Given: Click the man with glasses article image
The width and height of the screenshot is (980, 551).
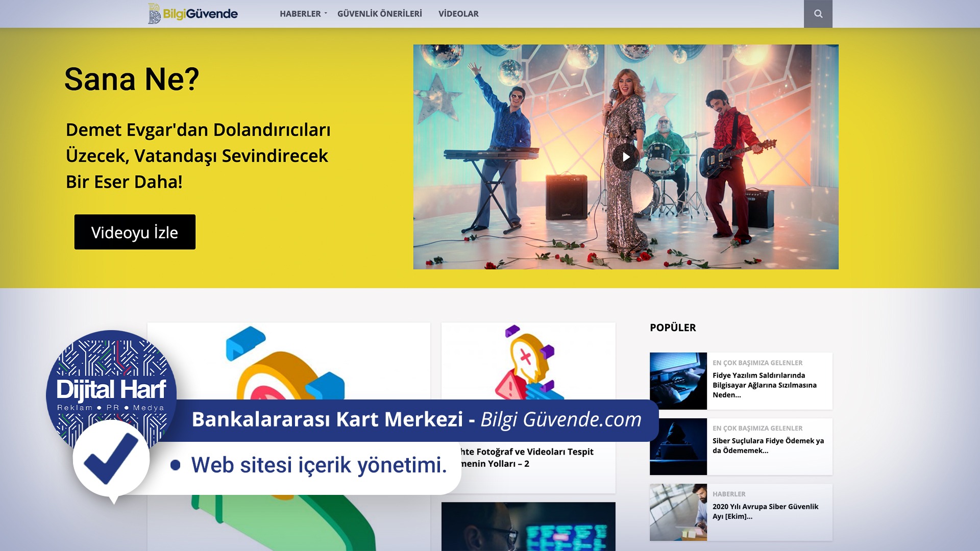Looking at the screenshot, I should coord(528,527).
